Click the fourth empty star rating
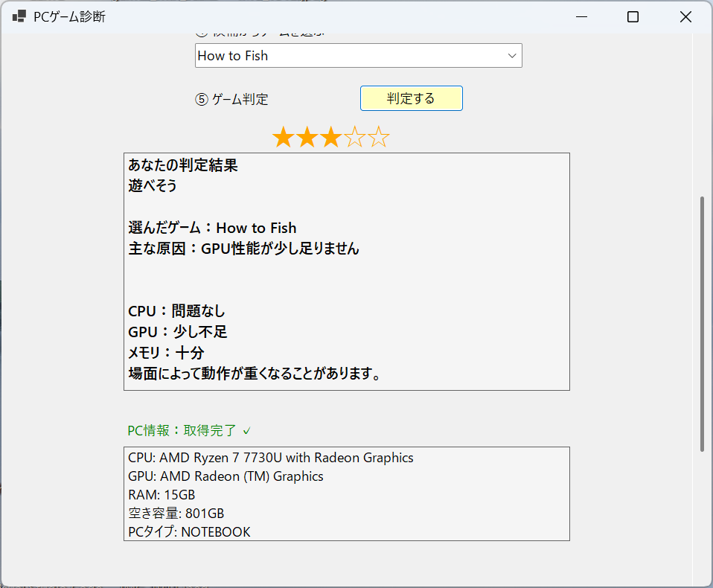 355,137
